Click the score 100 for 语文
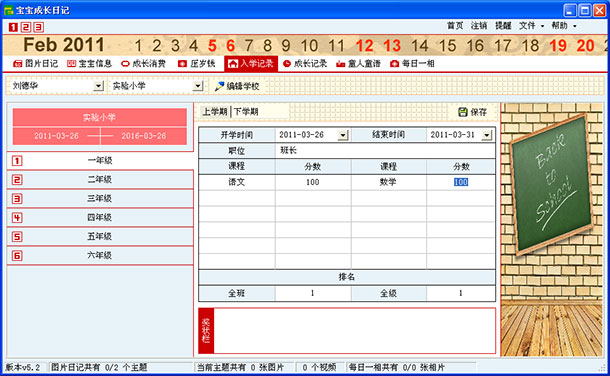610x376 pixels. [x=313, y=182]
